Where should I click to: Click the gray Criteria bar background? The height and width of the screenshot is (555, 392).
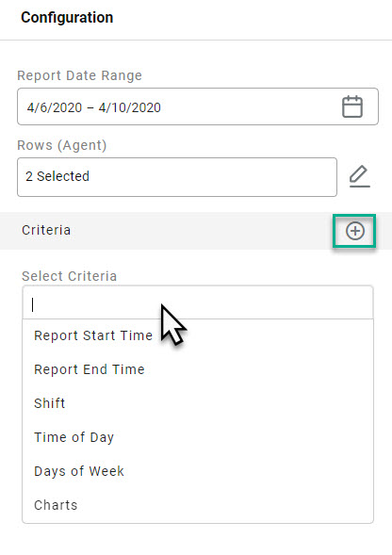point(198,231)
